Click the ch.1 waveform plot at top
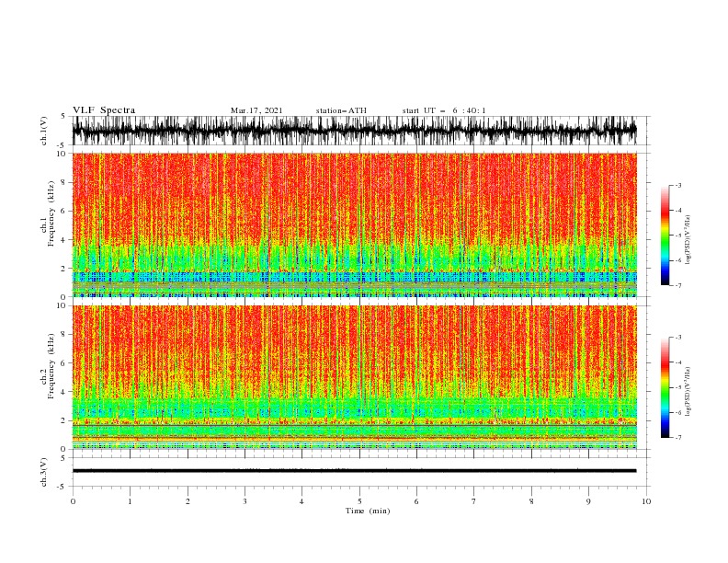Viewport: 728px width, 563px height. 354,131
